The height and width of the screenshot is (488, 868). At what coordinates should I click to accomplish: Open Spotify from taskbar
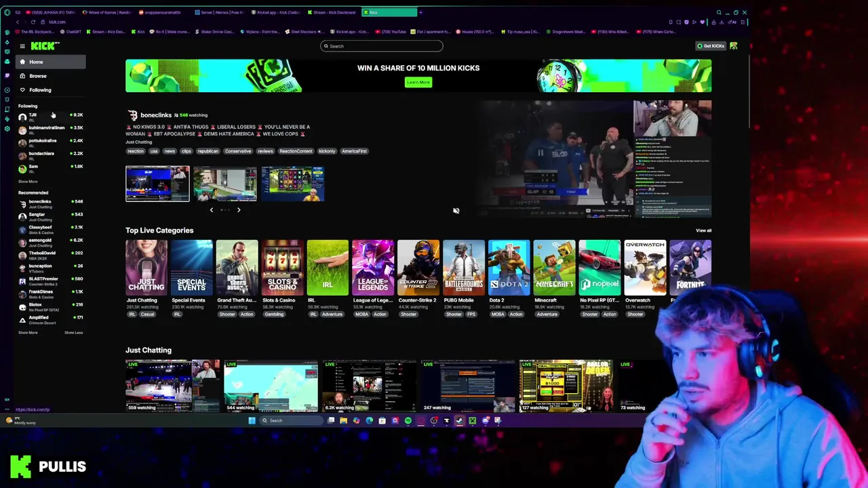click(408, 421)
